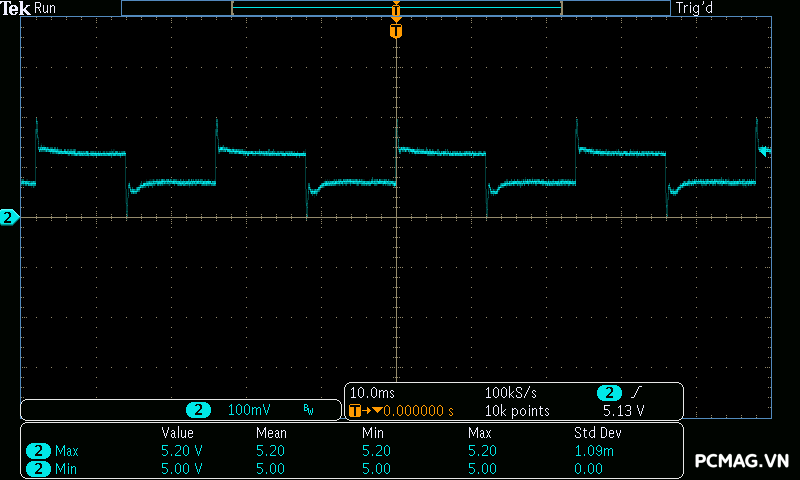Click the channel 2 badge in Min row
This screenshot has height=480, width=800.
pos(38,468)
